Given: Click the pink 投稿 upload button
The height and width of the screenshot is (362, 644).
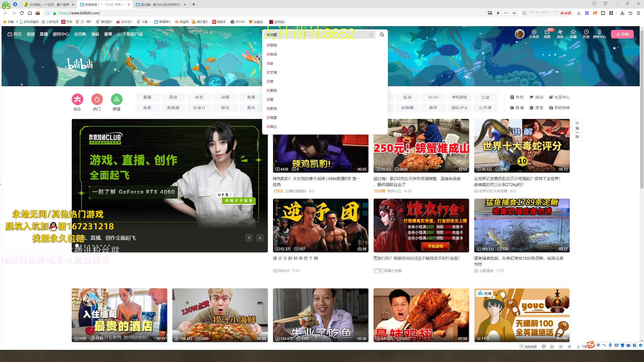Looking at the screenshot, I should coord(622,34).
